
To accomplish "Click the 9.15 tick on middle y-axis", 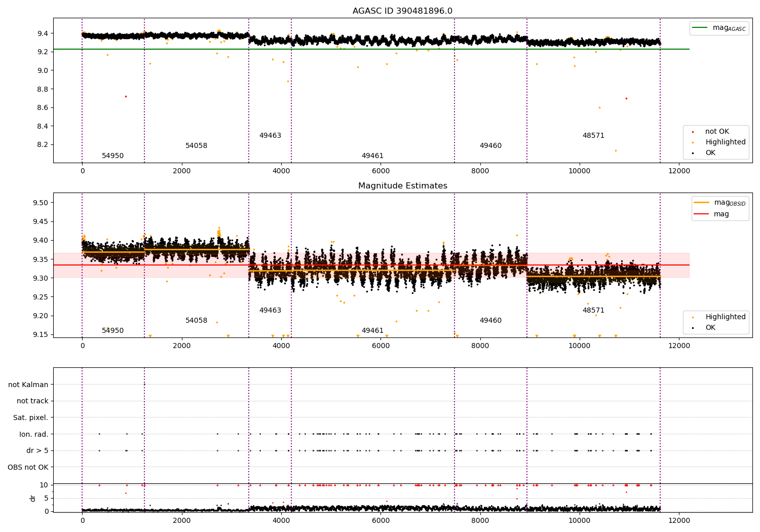I will (41, 334).
